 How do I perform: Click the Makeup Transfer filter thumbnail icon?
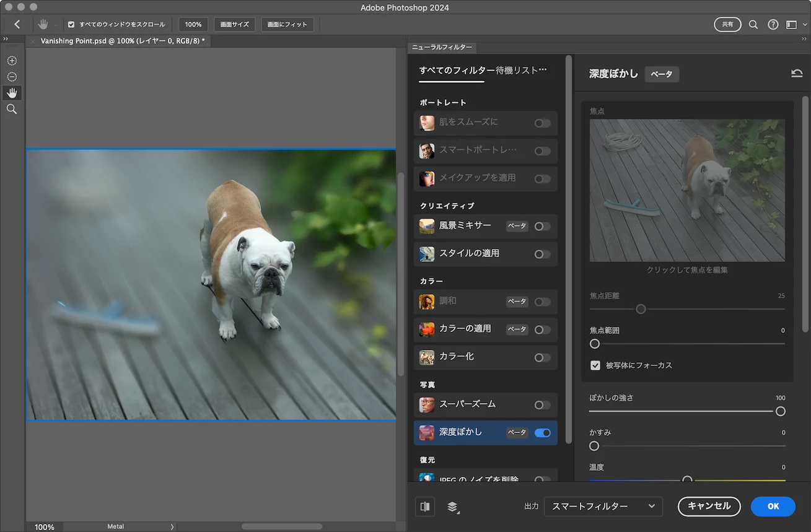pos(427,178)
